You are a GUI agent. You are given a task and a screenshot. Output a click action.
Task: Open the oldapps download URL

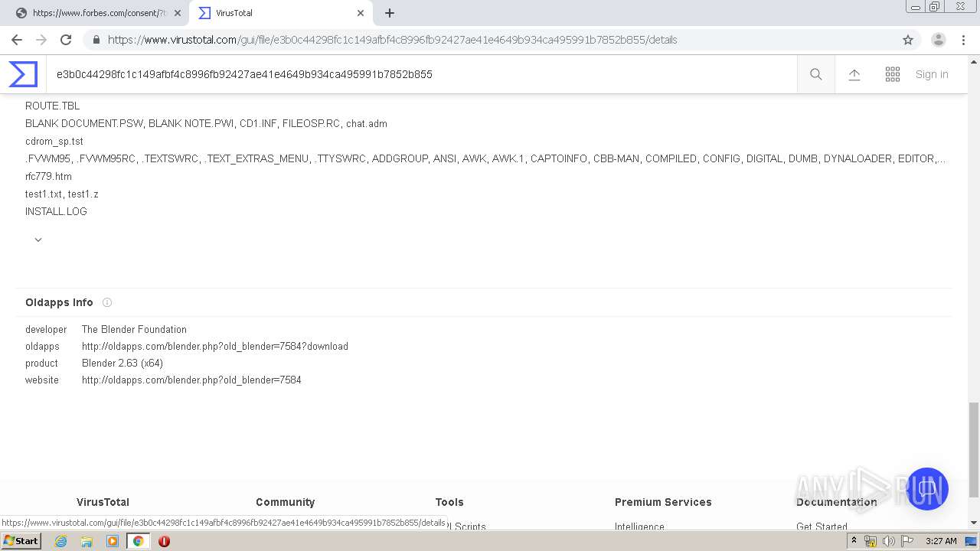pos(215,346)
